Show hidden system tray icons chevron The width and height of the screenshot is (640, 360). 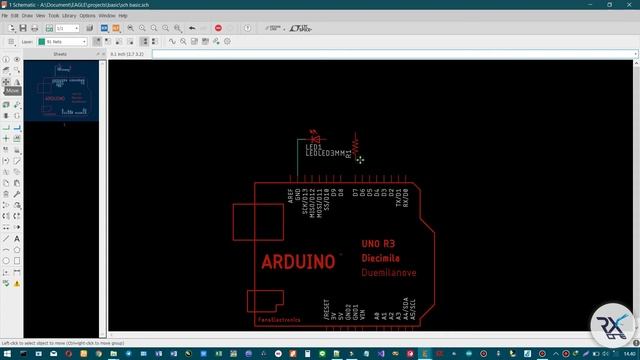tap(556, 353)
